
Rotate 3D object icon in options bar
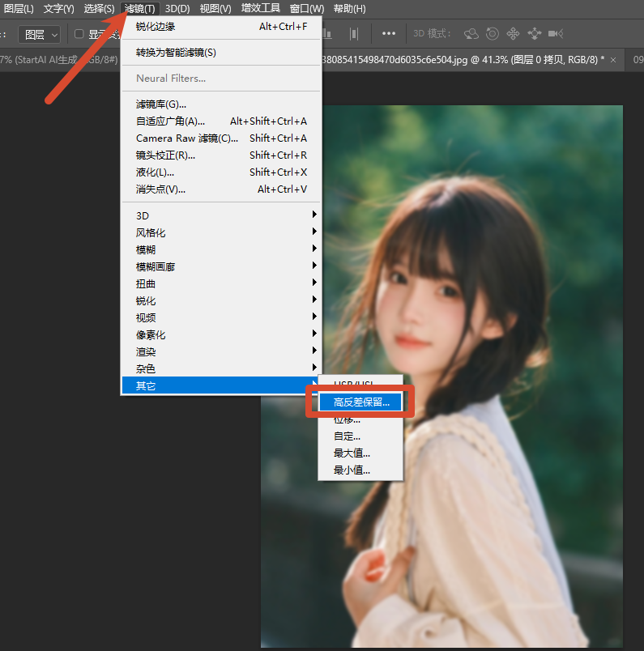tap(471, 34)
